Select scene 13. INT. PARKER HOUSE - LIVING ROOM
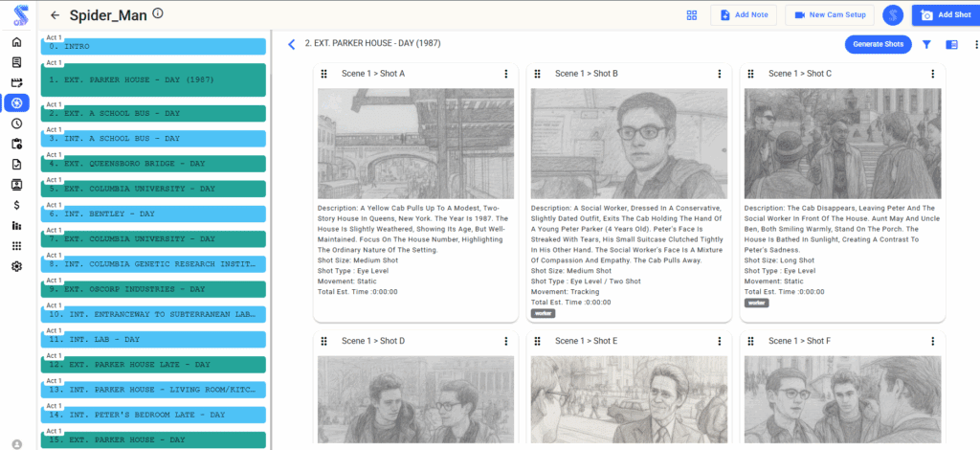Screen dimensions: 980x450 click(x=153, y=390)
